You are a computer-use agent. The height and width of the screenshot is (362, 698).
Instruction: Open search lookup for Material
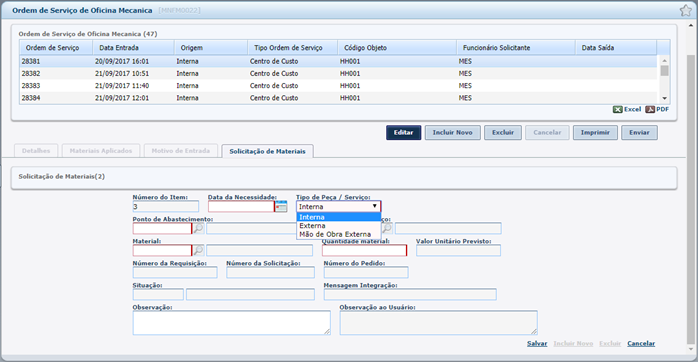pyautogui.click(x=199, y=250)
